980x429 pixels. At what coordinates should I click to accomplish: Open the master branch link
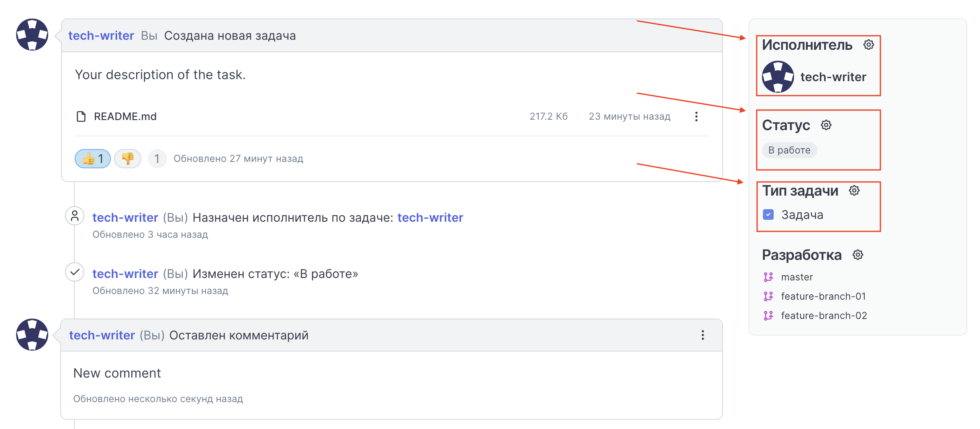(796, 277)
